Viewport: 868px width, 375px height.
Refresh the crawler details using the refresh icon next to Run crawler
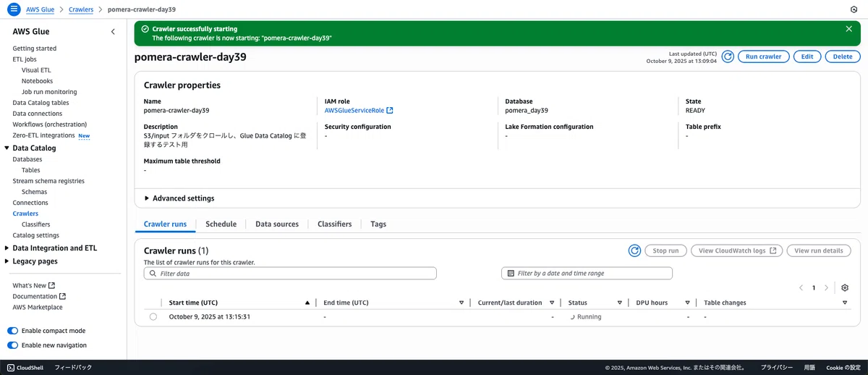[x=728, y=56]
